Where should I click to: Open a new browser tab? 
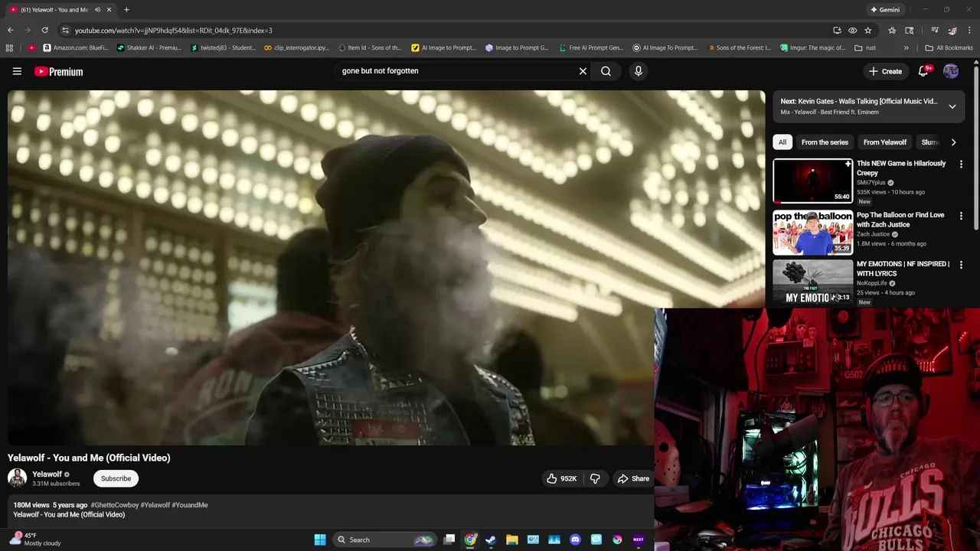pyautogui.click(x=126, y=9)
